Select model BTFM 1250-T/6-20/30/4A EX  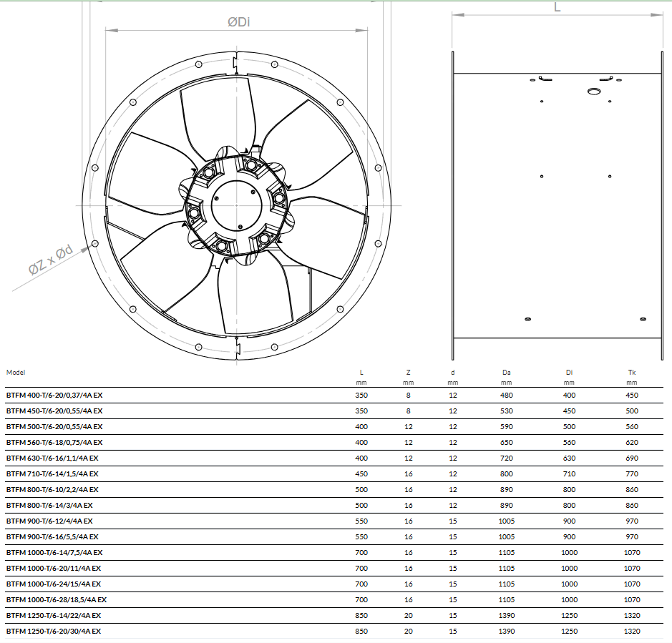point(54,631)
